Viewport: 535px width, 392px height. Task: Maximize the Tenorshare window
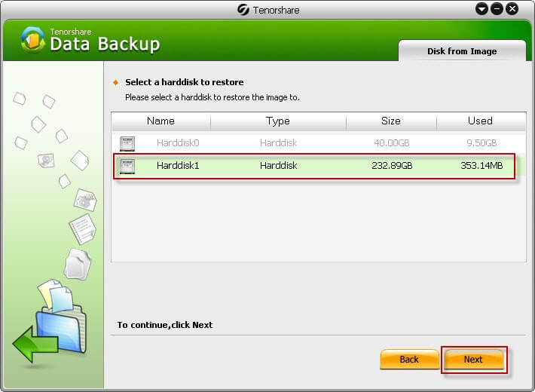coord(497,9)
